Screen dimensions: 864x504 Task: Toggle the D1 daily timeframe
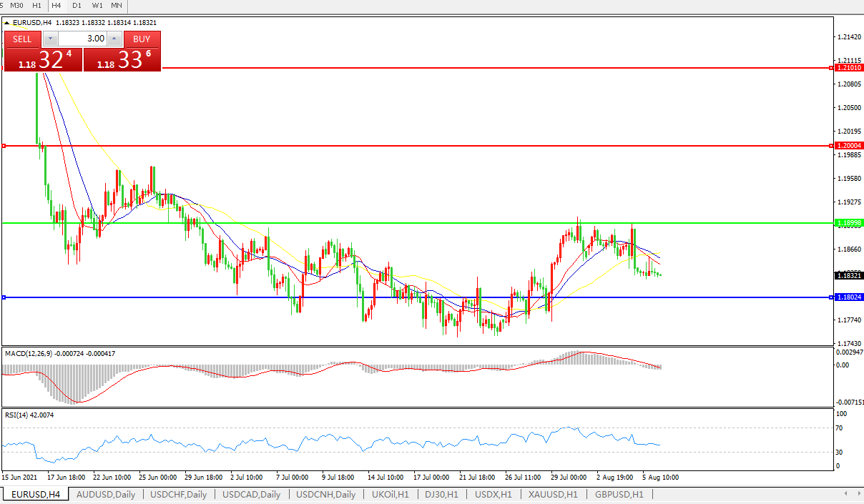coord(77,5)
